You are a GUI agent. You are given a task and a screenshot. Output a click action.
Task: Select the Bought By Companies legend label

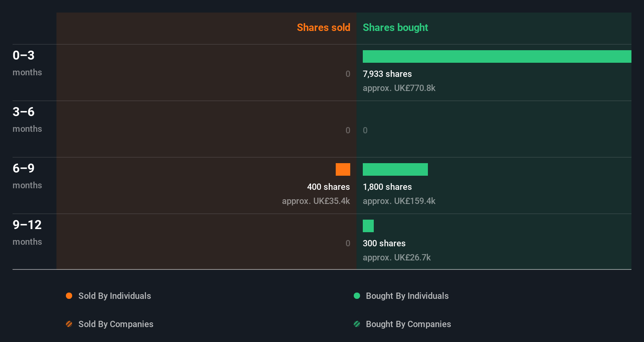coord(408,324)
